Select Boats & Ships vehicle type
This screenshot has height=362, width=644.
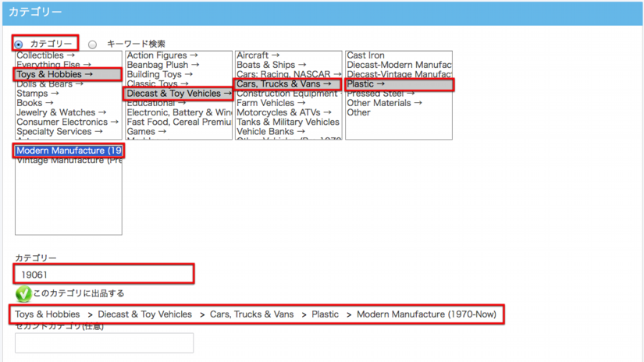271,65
